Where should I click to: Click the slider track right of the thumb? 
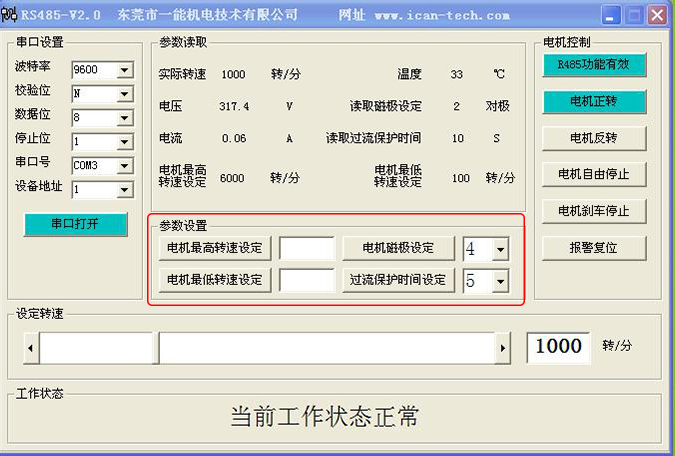coord(327,348)
